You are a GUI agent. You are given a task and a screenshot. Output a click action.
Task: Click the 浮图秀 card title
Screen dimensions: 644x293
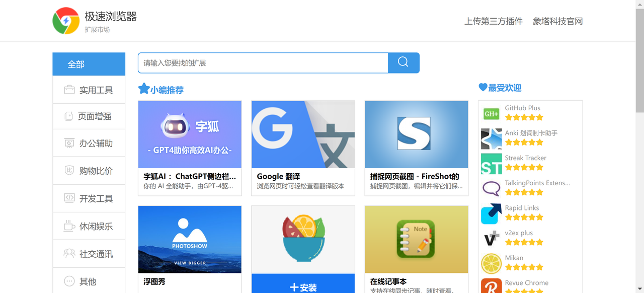pyautogui.click(x=154, y=281)
